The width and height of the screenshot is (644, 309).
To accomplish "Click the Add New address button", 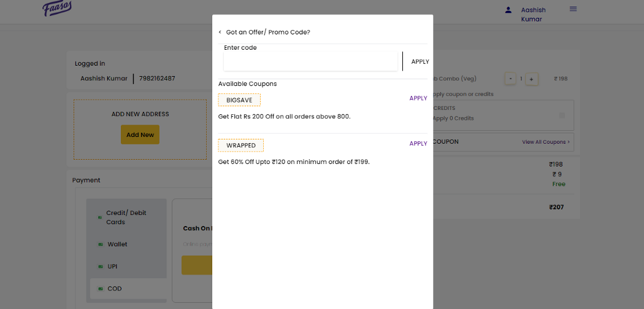I will tap(140, 135).
